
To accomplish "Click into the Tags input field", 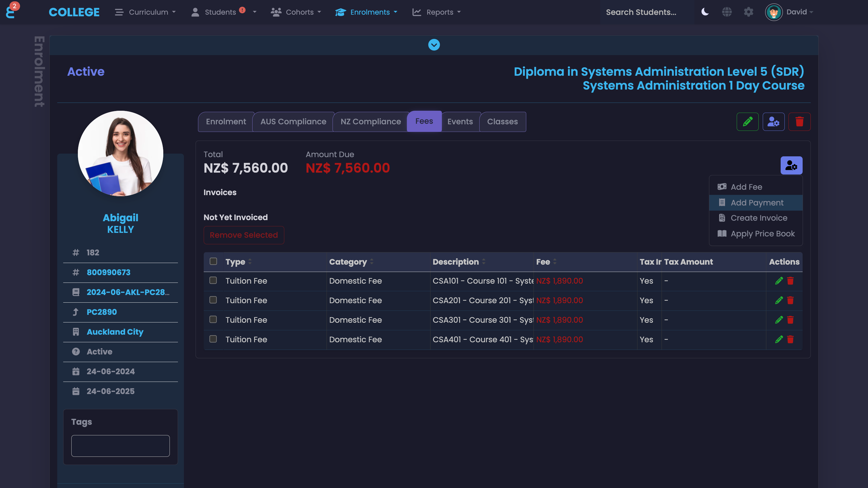I will coord(120,445).
